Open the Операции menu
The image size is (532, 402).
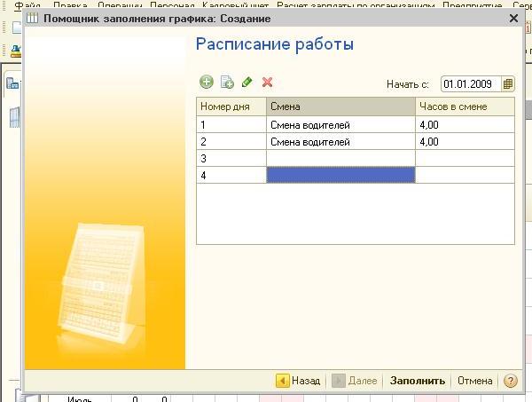pos(110,5)
